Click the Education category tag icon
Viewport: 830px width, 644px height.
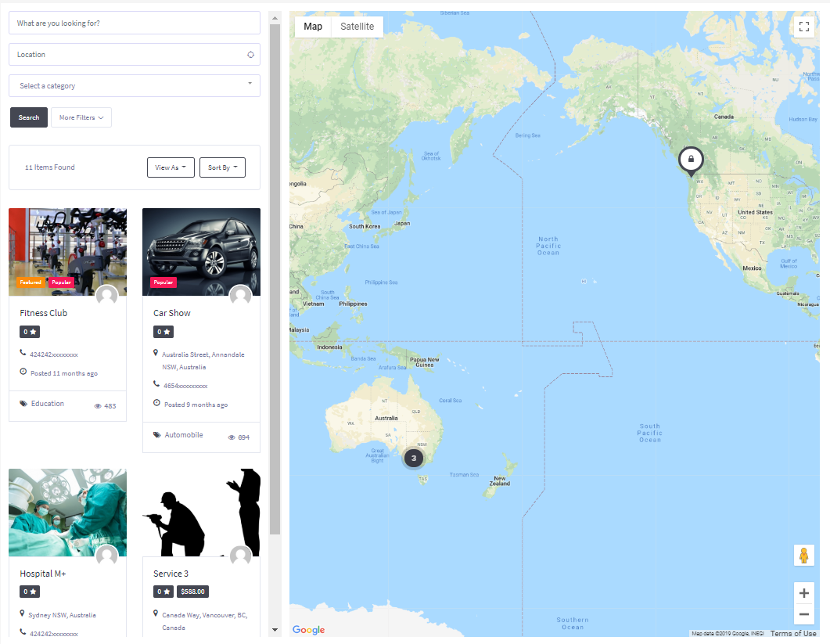pos(23,404)
